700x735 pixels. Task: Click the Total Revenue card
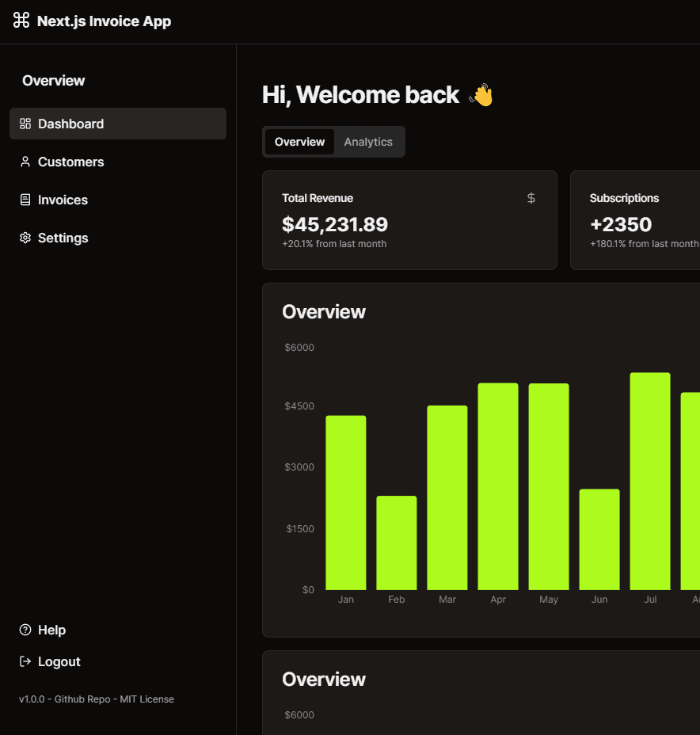409,220
